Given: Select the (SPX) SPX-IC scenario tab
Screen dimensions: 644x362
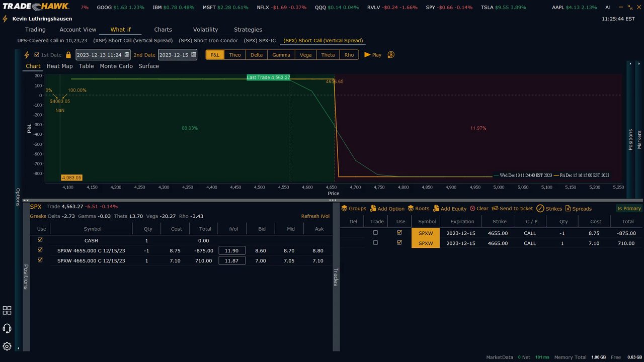Looking at the screenshot, I should tap(260, 41).
